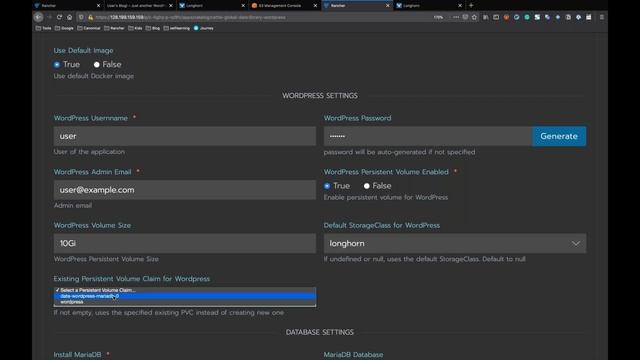Select the active Rancher tab

[356, 6]
